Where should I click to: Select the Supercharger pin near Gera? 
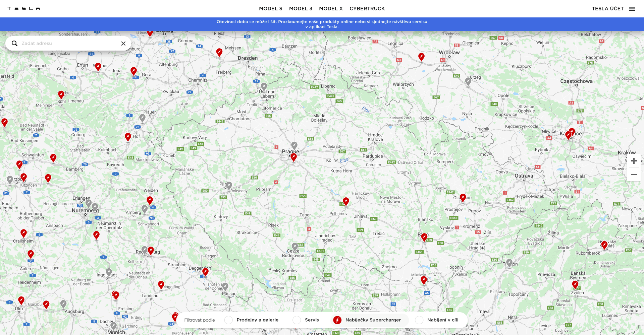[133, 71]
